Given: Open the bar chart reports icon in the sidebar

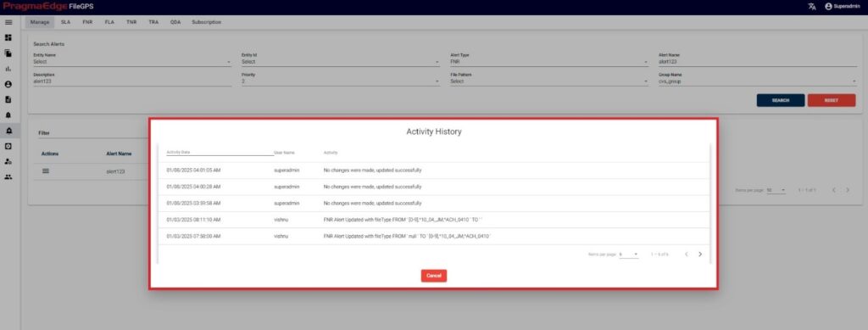Looking at the screenshot, I should [8, 69].
